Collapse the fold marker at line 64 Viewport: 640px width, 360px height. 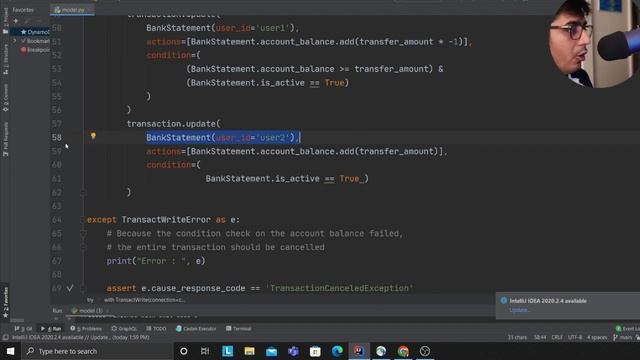coord(83,220)
